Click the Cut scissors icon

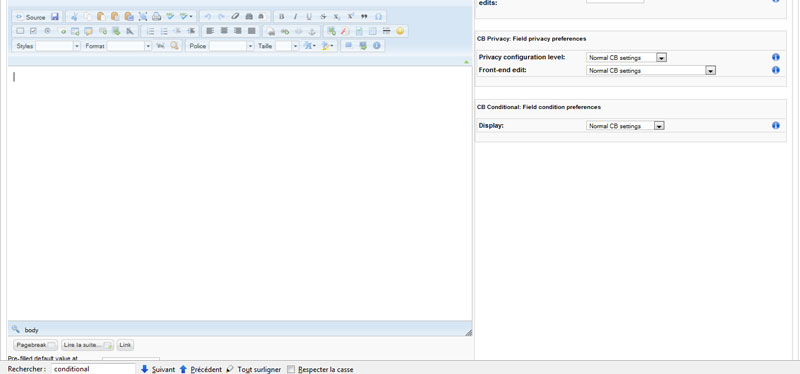pos(74,17)
